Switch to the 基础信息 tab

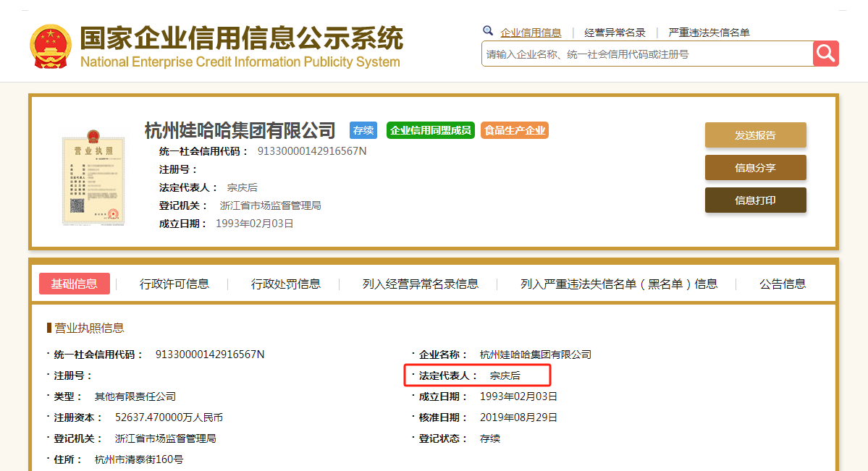(75, 284)
